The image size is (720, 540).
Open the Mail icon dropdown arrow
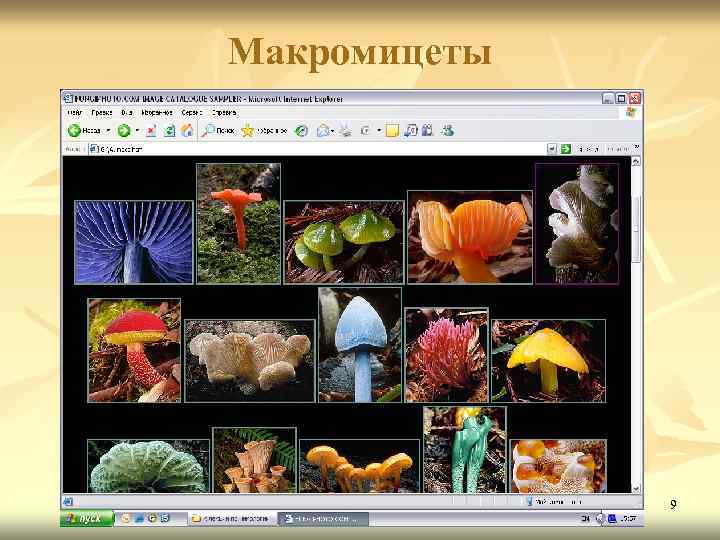point(332,131)
